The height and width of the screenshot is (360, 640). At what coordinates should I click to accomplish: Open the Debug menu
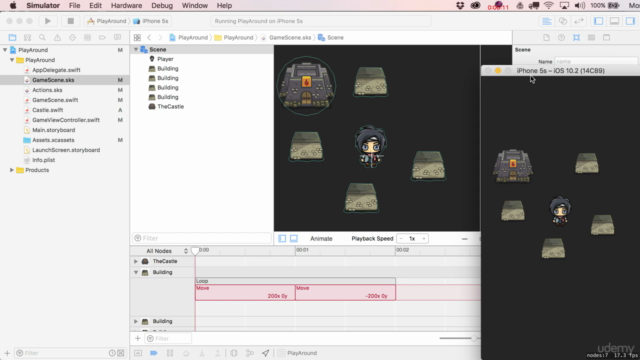pyautogui.click(x=162, y=5)
